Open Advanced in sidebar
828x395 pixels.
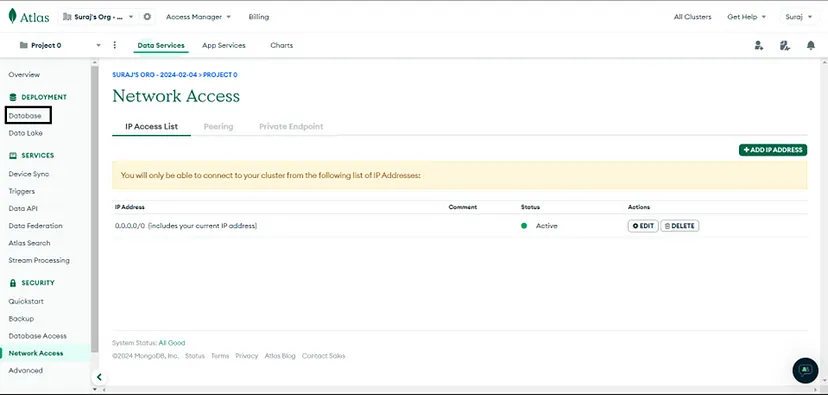coord(25,371)
